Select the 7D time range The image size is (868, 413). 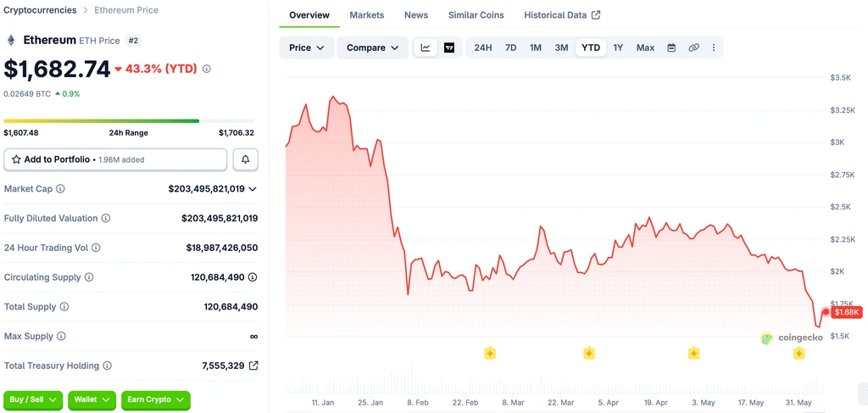(511, 47)
